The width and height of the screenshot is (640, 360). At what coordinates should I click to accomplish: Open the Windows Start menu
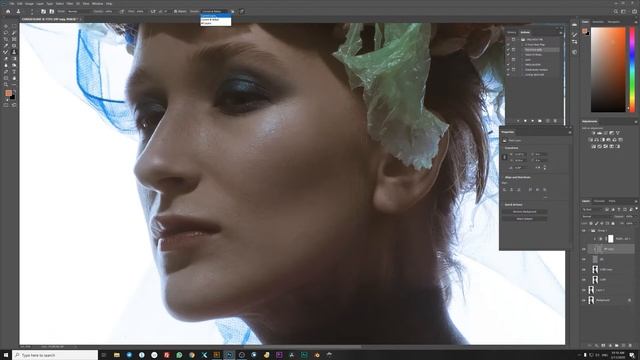pyautogui.click(x=6, y=355)
